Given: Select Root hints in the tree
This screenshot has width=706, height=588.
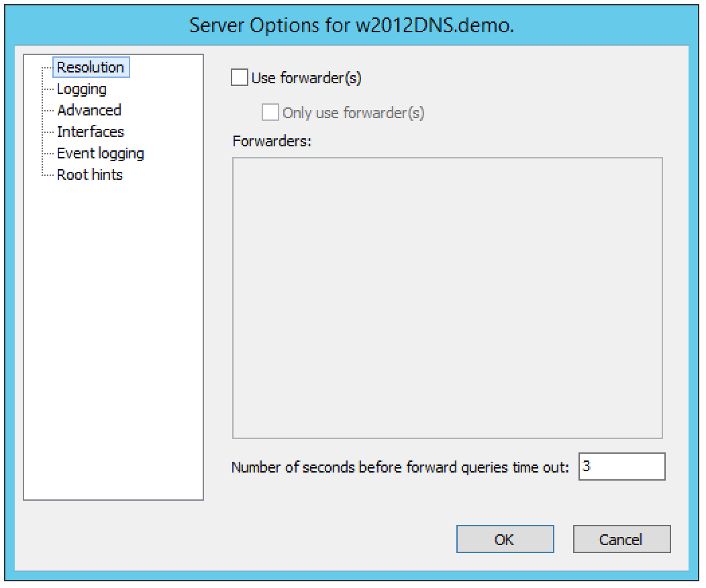Looking at the screenshot, I should coord(89,175).
